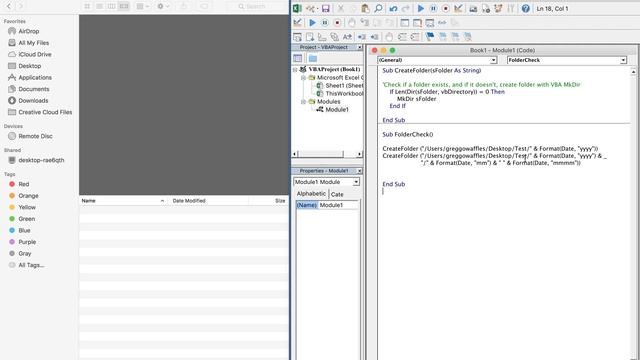640x360 pixels.
Task: Run the Sub from the Debug toolbar play button
Action: tap(312, 22)
